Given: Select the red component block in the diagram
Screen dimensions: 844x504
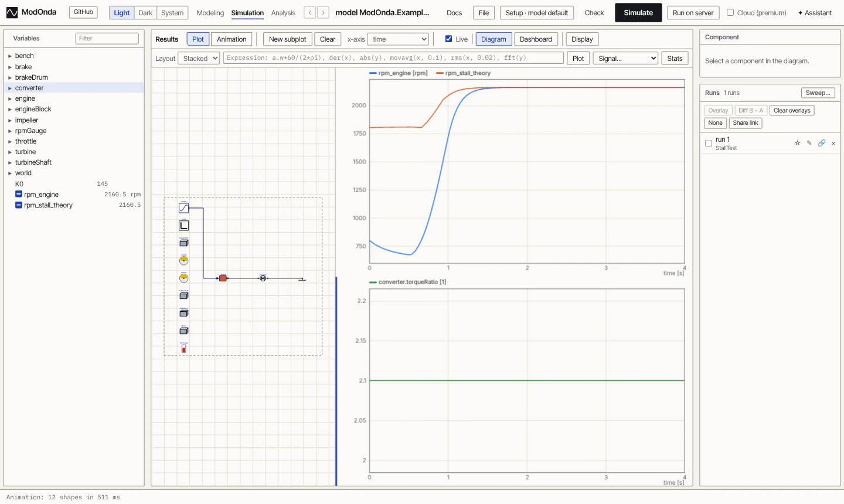Looking at the screenshot, I should click(223, 278).
